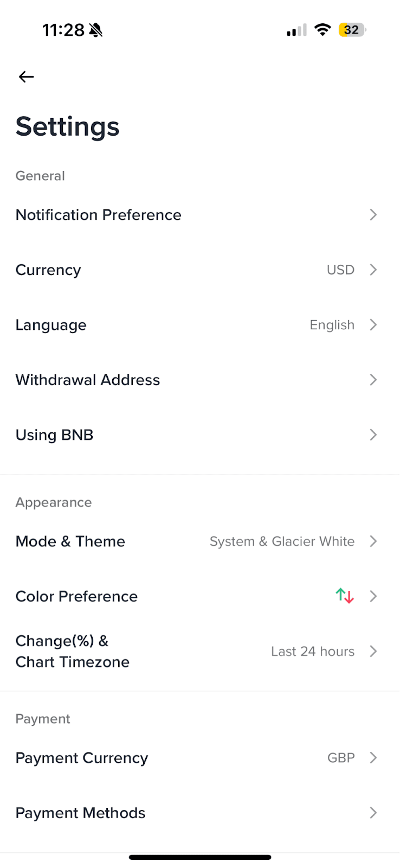Click the chevron next to Payment Methods
The width and height of the screenshot is (400, 868).
(373, 812)
